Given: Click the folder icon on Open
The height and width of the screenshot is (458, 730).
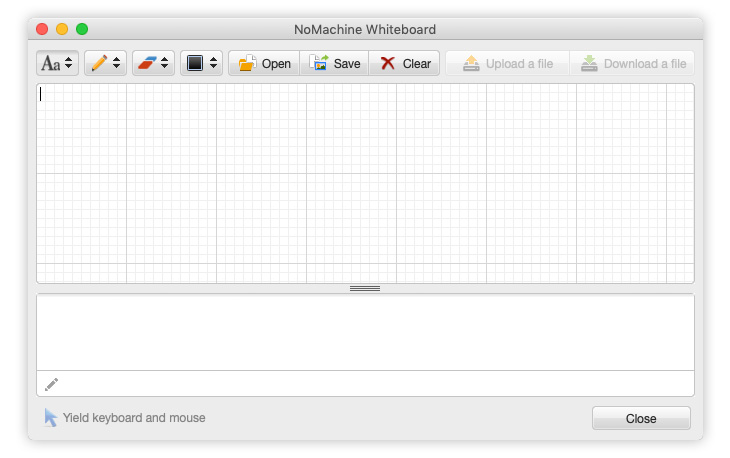Looking at the screenshot, I should [247, 63].
